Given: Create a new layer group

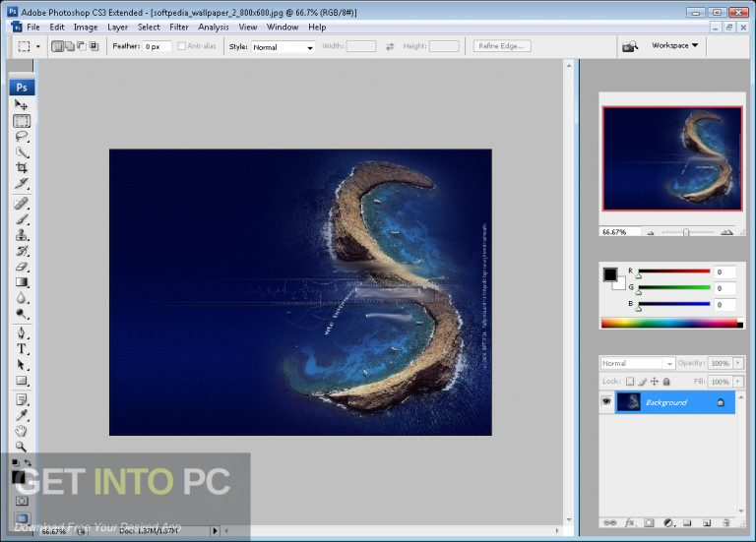Looking at the screenshot, I should (687, 522).
